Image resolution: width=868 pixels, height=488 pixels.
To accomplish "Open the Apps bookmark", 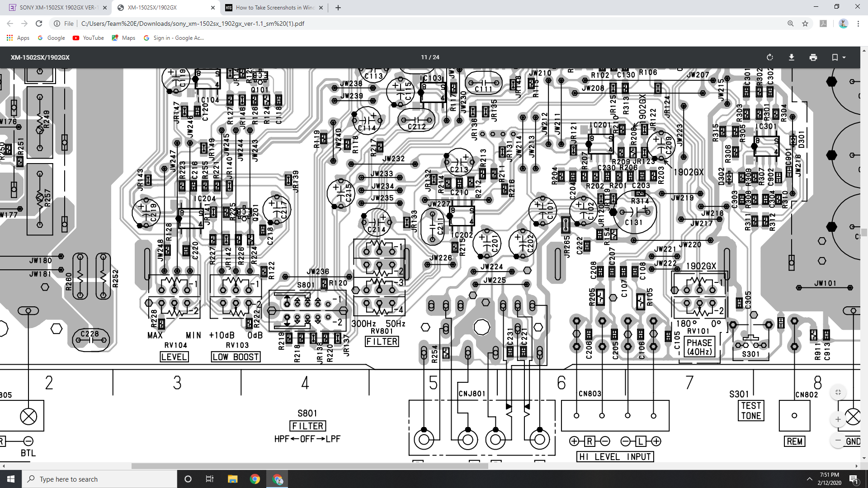I will [x=18, y=38].
